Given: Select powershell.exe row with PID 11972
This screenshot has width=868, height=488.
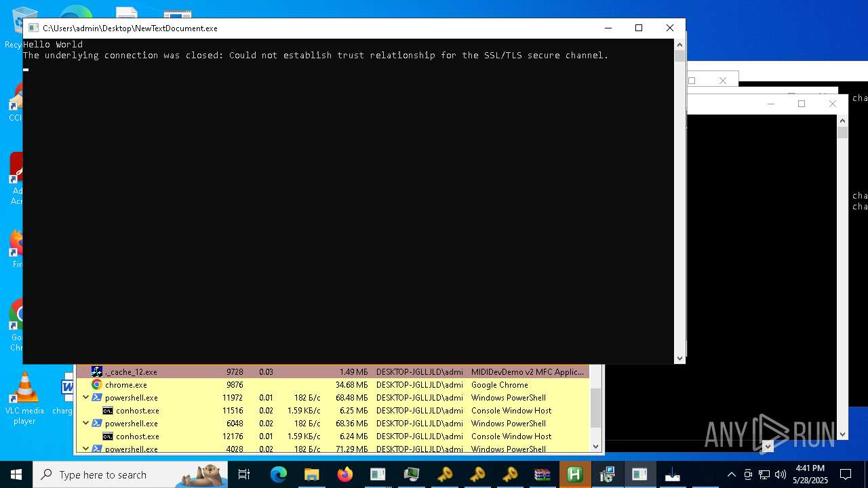Looking at the screenshot, I should (332, 397).
